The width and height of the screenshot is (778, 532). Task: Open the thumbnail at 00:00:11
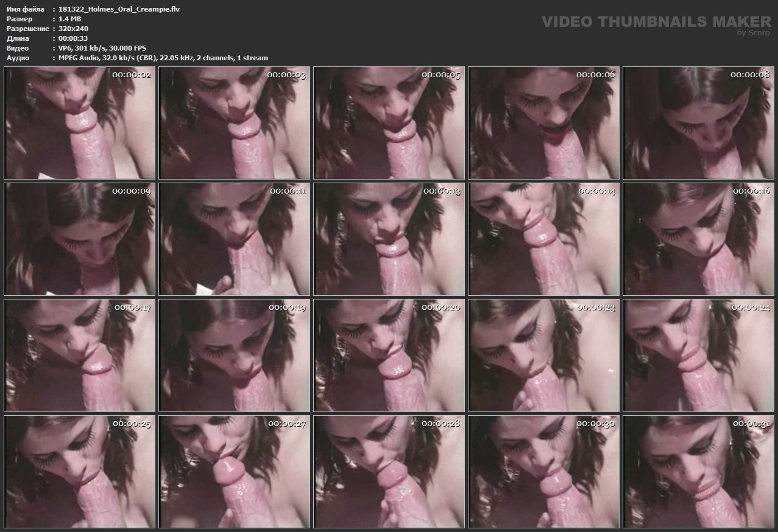pyautogui.click(x=234, y=239)
